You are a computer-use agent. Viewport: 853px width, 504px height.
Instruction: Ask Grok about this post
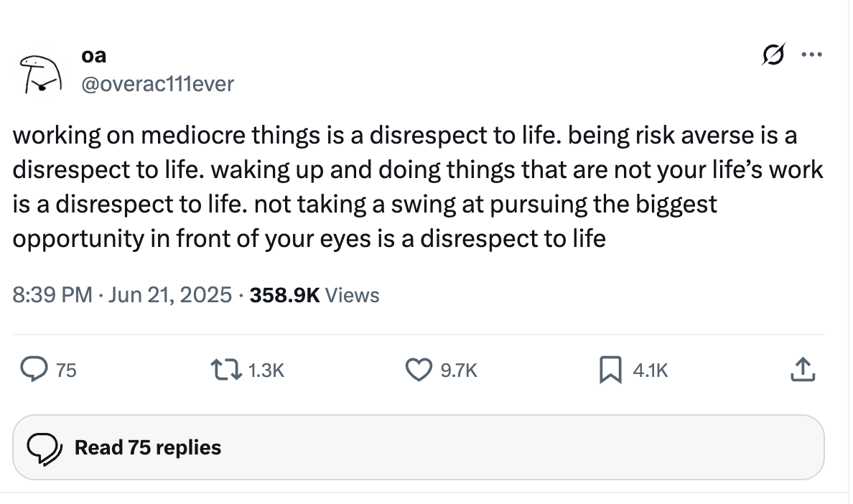coord(774,55)
